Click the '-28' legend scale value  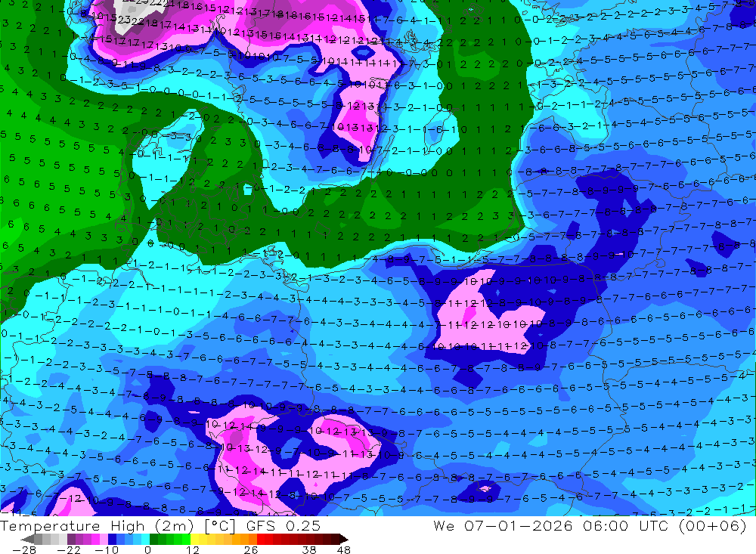pos(24,549)
